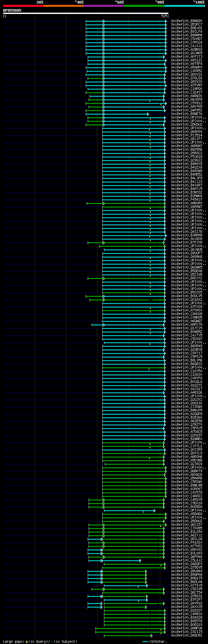Image resolution: width=208 pixels, height=644 pixels.
Task: Click the red 20% identity legend segment
Action: click(x=23, y=6)
